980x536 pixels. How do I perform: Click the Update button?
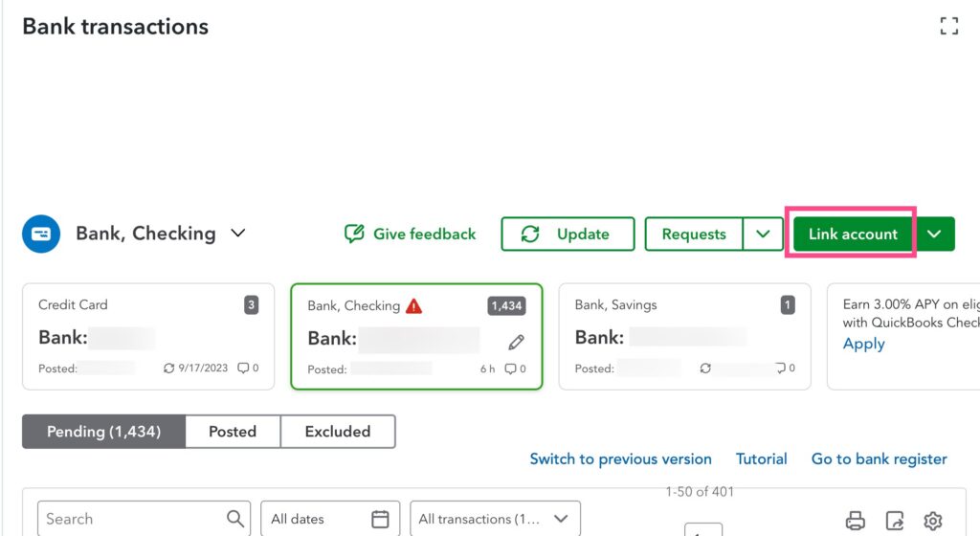coord(568,234)
